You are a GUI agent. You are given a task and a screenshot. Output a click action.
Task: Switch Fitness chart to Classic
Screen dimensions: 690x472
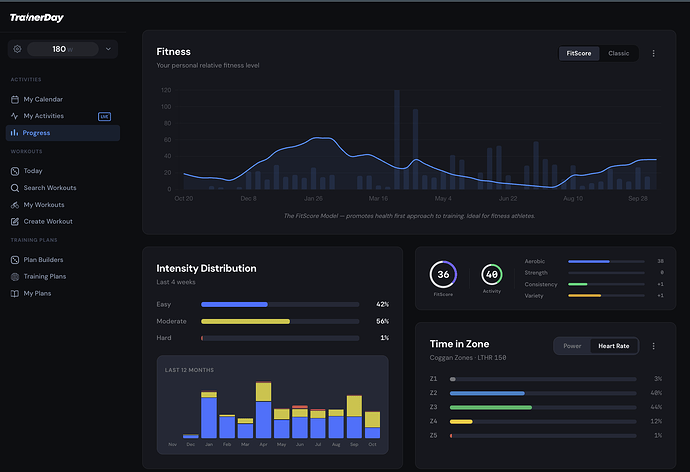(618, 53)
